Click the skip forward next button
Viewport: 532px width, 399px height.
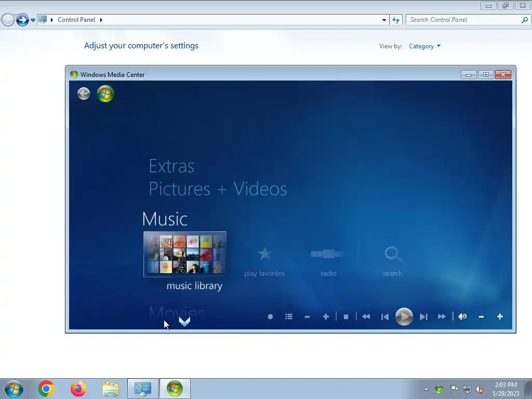pyautogui.click(x=423, y=317)
